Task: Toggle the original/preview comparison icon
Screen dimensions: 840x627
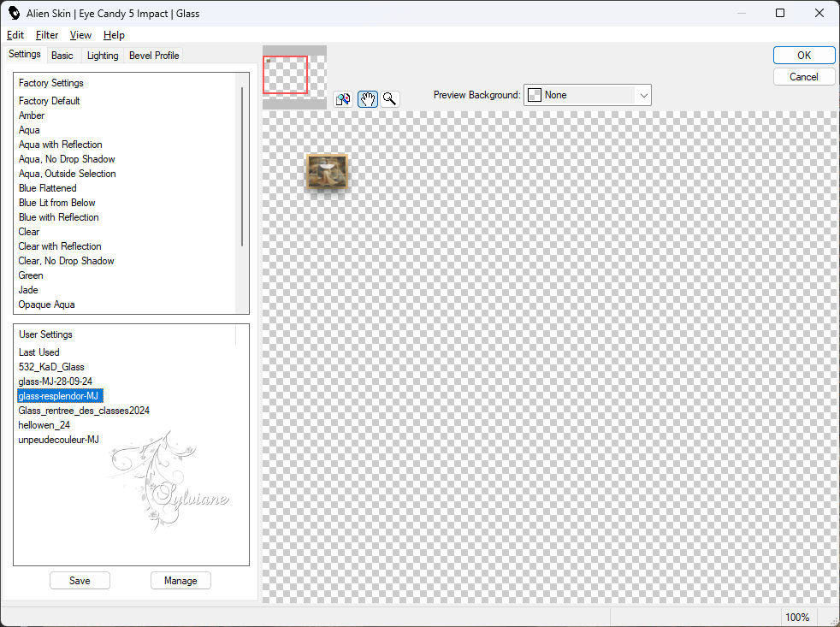Action: [x=343, y=99]
